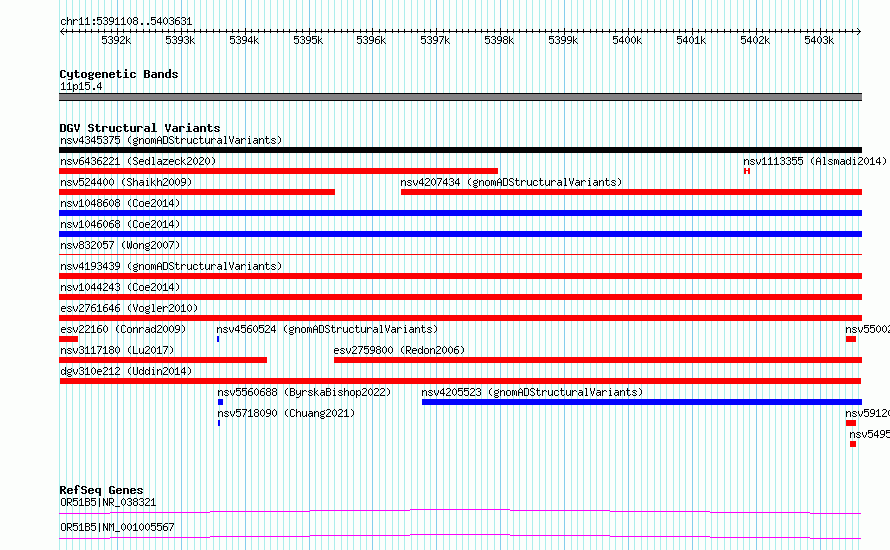Click the 5402k ruler label
The height and width of the screenshot is (550, 890).
[x=755, y=40]
